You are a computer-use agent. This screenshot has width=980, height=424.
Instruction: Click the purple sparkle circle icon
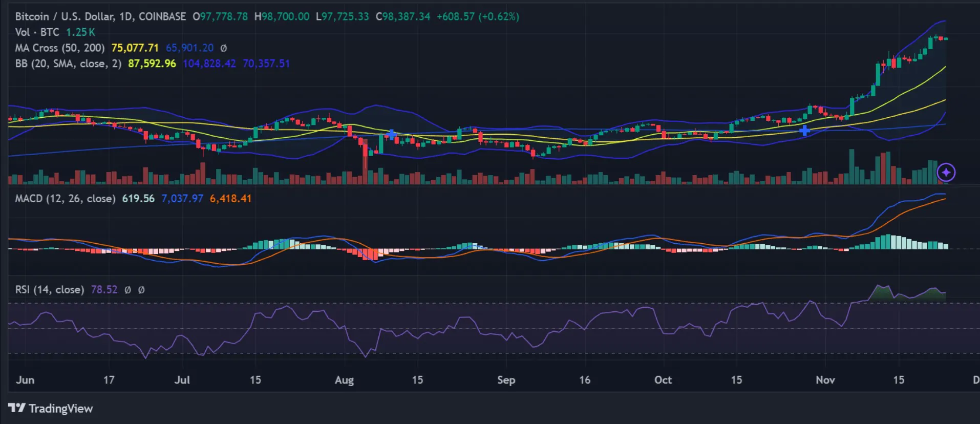pos(946,173)
